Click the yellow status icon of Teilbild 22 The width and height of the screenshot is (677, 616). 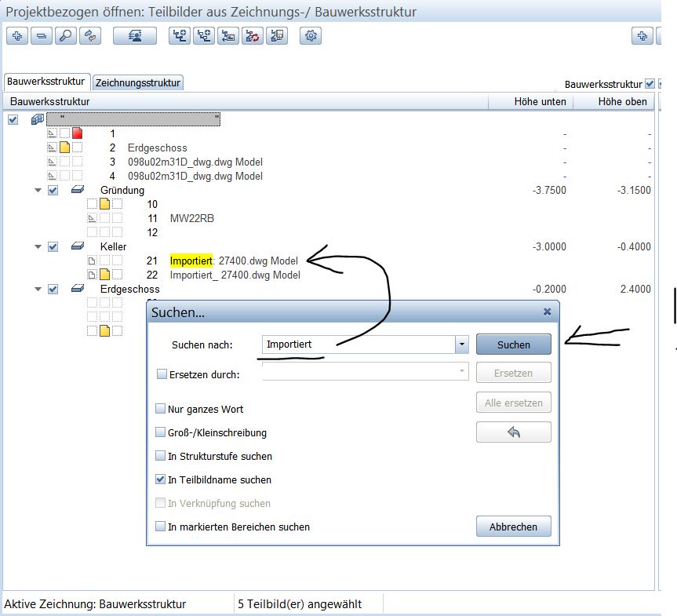click(x=104, y=275)
